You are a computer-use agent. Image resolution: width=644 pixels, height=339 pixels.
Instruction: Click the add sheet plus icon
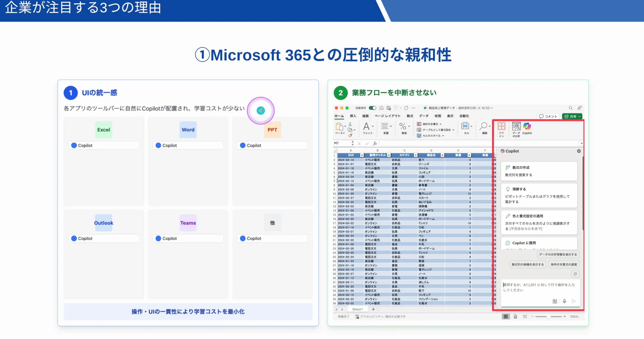point(373,309)
